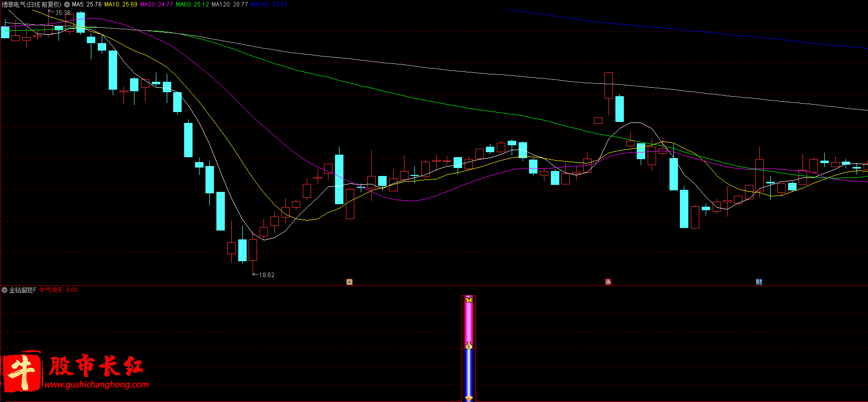Click the orange square event marker icon

(x=349, y=282)
